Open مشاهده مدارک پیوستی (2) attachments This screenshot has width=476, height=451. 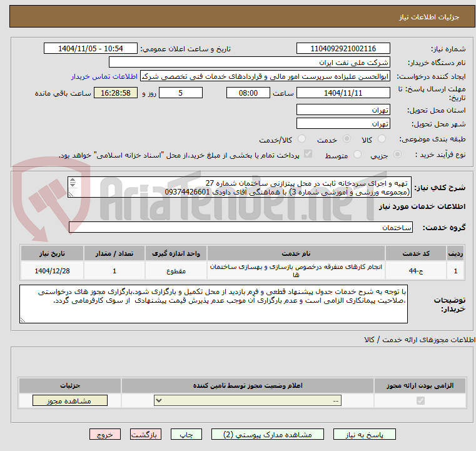[x=268, y=434]
